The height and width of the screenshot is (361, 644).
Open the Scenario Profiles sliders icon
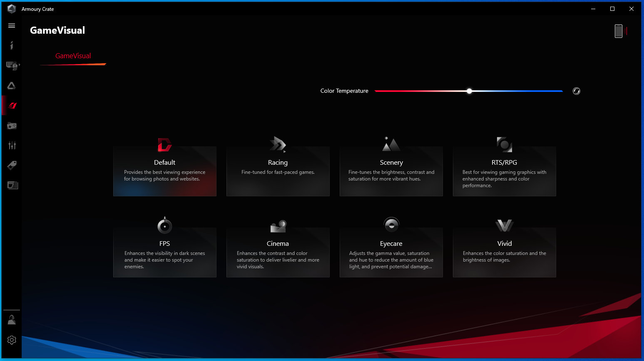pyautogui.click(x=12, y=146)
